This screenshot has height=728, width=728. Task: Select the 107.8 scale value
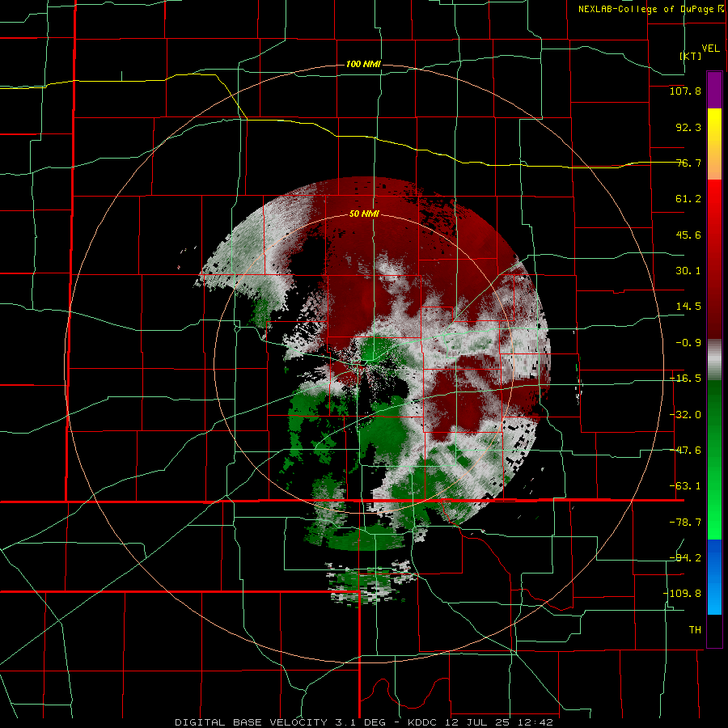(685, 91)
